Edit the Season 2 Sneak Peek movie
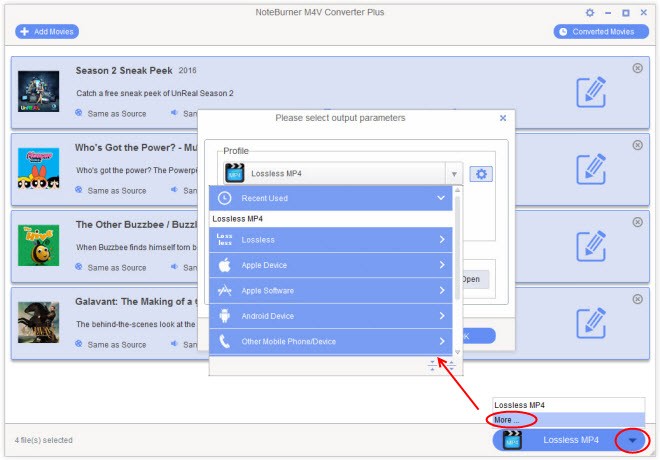Image resolution: width=660 pixels, height=460 pixels. pyautogui.click(x=591, y=92)
